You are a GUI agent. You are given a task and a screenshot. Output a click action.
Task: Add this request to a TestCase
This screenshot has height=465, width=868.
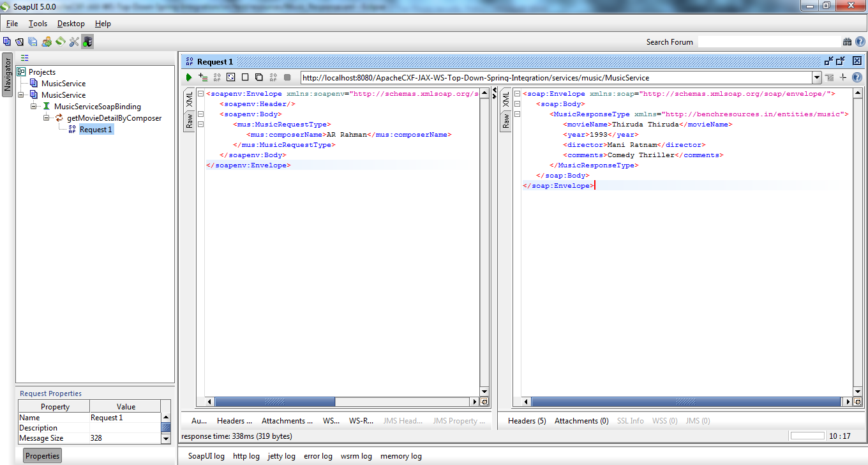204,77
